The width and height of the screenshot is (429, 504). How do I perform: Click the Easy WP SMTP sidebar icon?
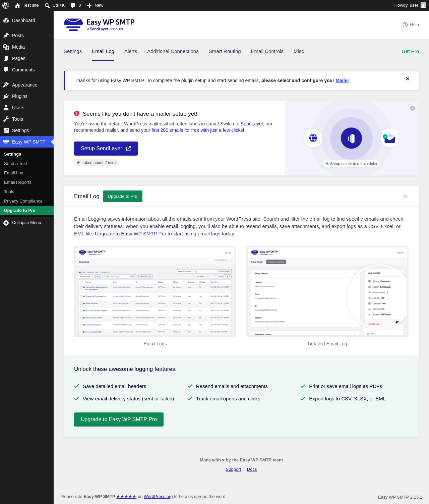tap(6, 142)
